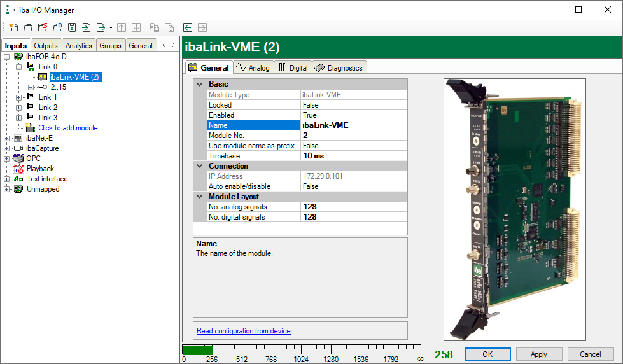Click the Read configuration from device link

[244, 331]
